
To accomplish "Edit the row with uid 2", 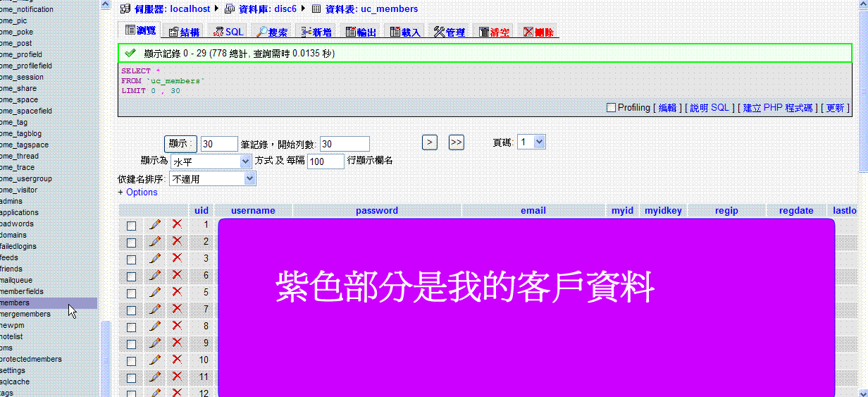I will click(x=155, y=241).
